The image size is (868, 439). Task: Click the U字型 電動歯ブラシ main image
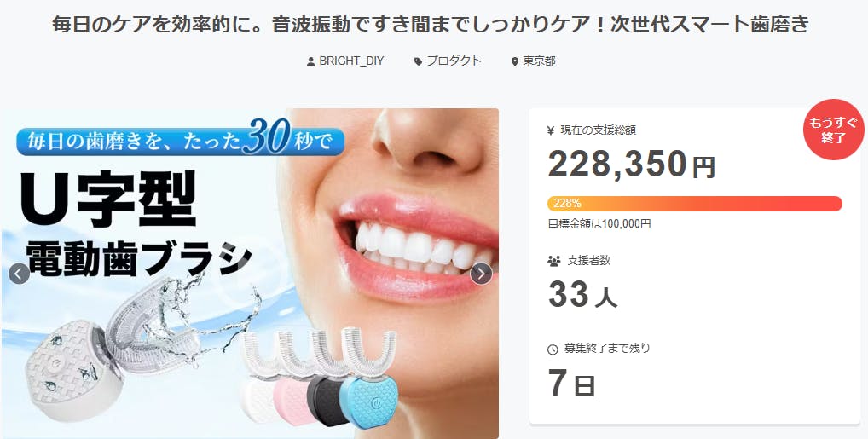250,274
